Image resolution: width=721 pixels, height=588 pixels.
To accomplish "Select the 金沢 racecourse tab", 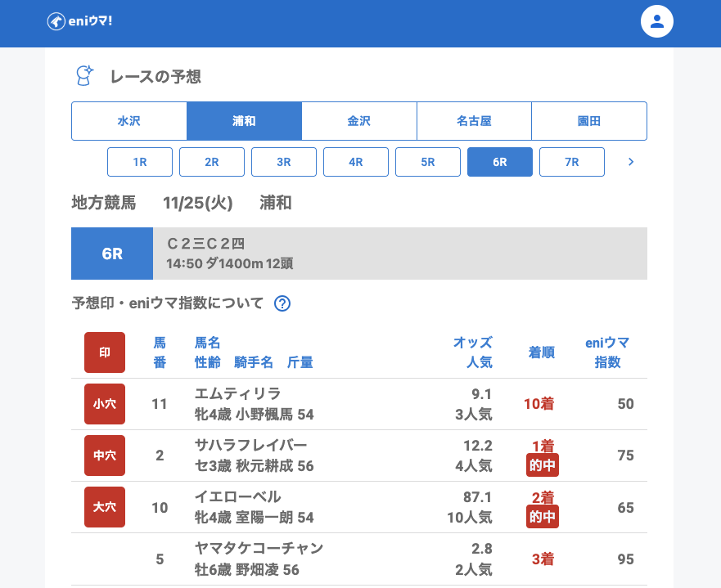I will click(x=359, y=121).
